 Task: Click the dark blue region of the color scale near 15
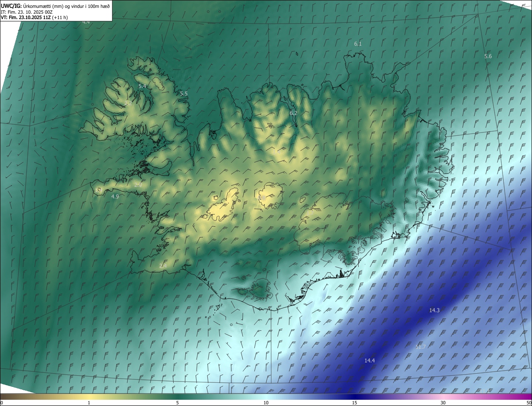(355, 396)
